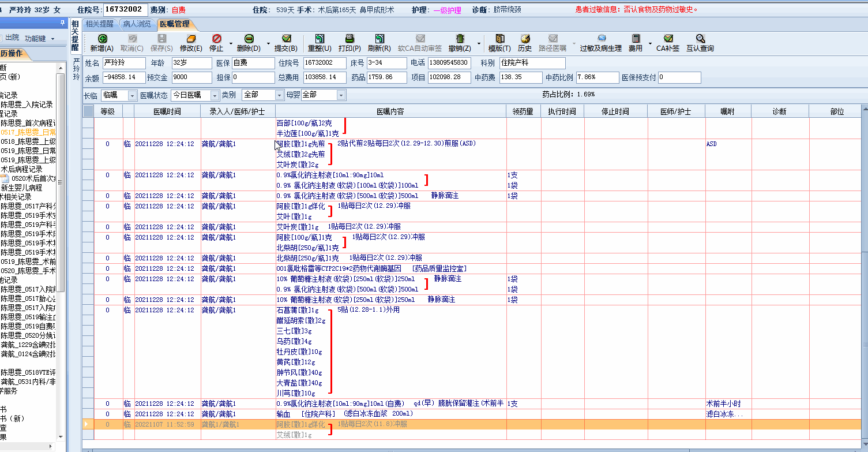This screenshot has height=452, width=868.
Task: Select the 输血 [住院产科] order row
Action: click(x=472, y=414)
